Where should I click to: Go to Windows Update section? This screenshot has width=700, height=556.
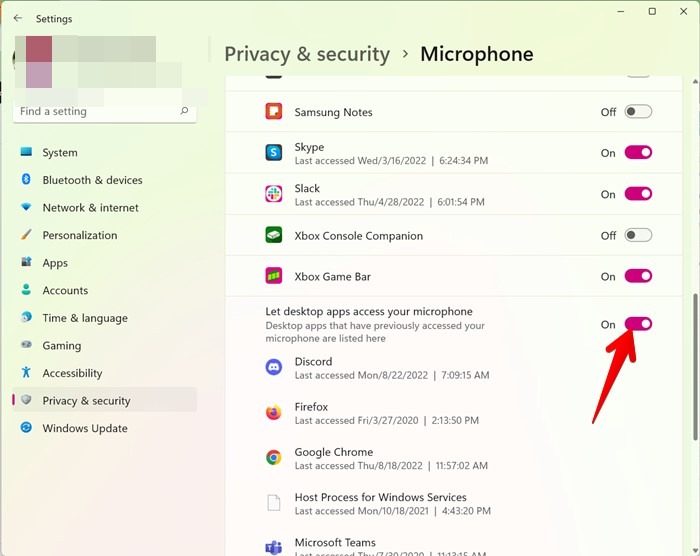[x=84, y=428]
